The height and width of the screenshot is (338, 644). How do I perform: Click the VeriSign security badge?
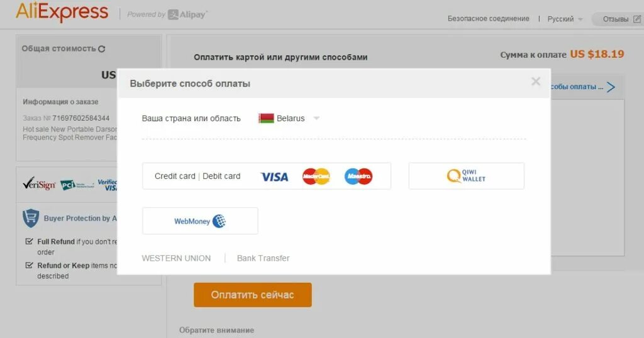(40, 184)
